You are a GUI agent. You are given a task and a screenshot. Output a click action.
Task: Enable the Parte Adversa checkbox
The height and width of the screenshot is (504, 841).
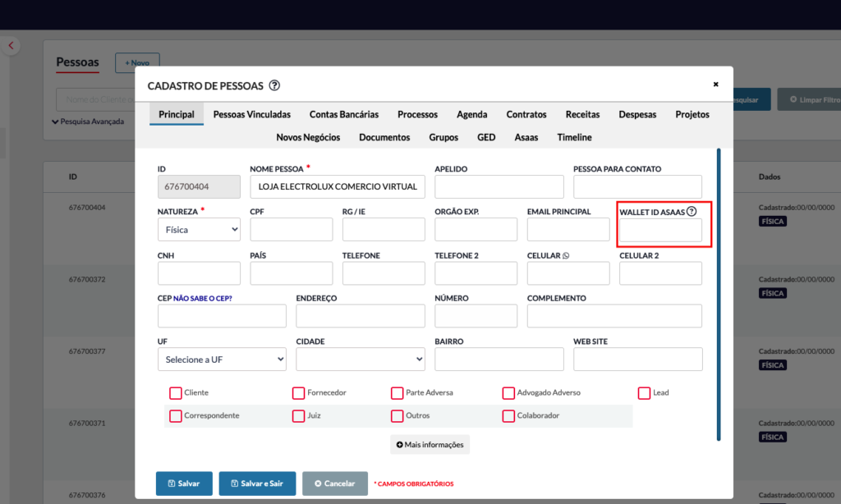click(397, 393)
